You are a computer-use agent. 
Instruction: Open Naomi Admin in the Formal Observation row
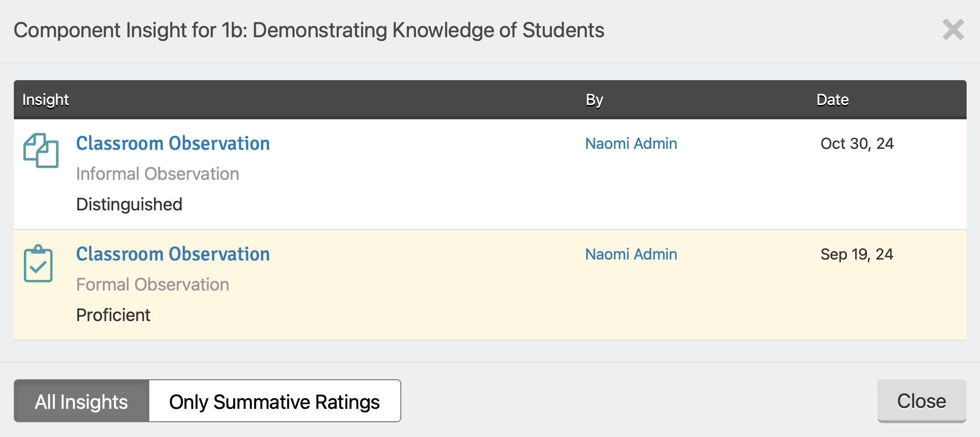[x=631, y=254]
